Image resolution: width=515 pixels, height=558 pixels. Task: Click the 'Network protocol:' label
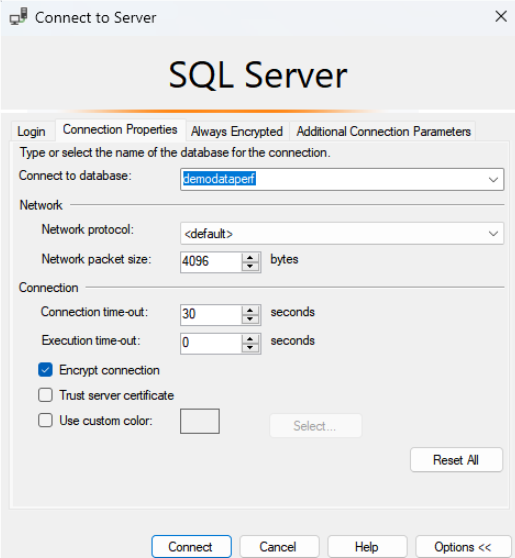click(88, 230)
